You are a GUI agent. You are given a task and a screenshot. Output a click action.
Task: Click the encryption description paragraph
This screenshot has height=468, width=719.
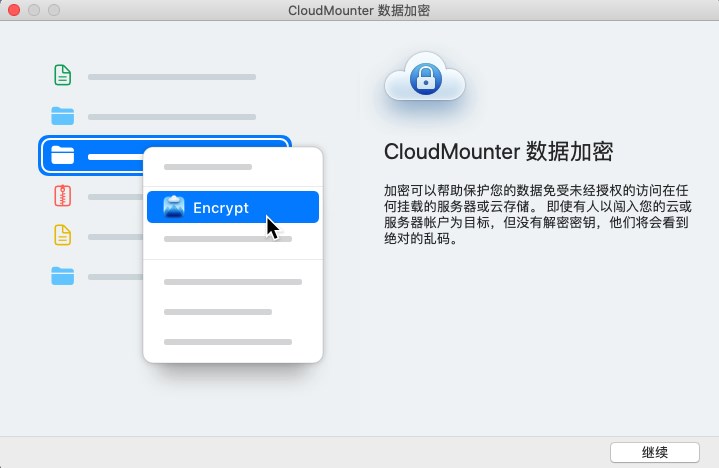pyautogui.click(x=537, y=214)
